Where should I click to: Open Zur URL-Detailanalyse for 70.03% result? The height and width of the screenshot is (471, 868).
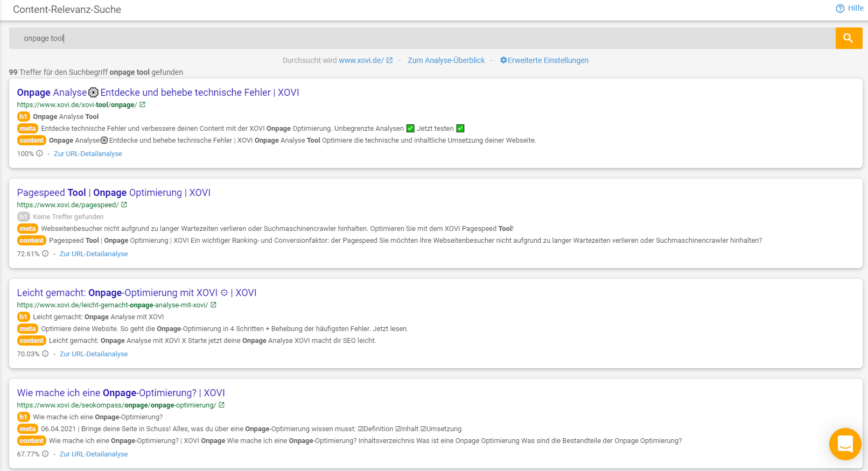click(94, 354)
